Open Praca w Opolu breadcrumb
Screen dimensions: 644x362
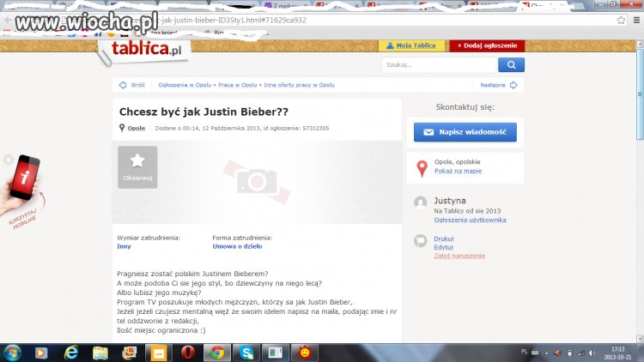click(237, 85)
